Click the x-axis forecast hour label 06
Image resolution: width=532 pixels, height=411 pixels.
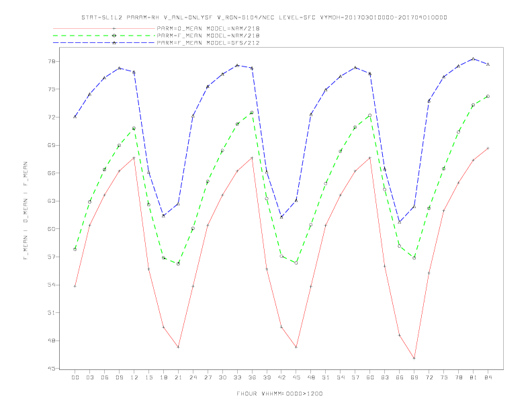(x=105, y=377)
